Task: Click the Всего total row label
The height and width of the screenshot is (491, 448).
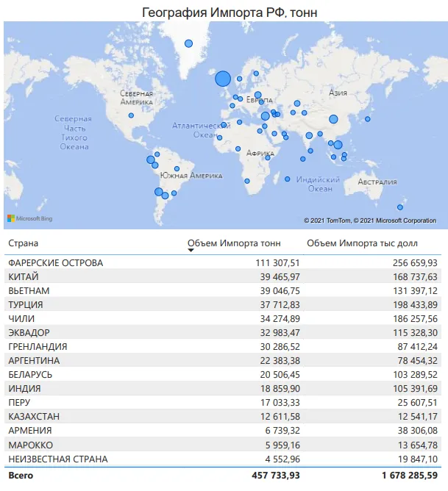Action: (x=21, y=476)
